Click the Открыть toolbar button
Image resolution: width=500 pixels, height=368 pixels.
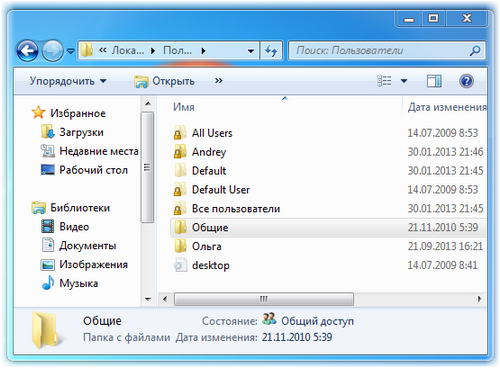click(164, 81)
